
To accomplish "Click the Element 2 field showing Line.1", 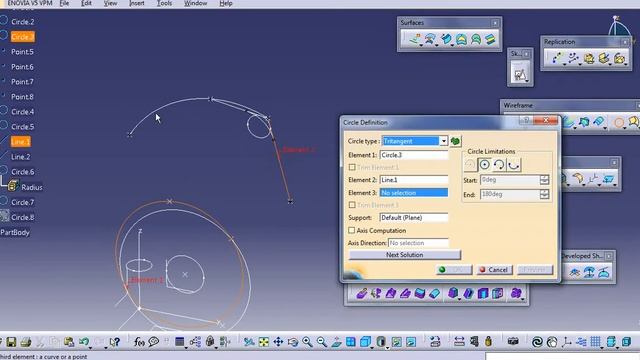I will 413,180.
